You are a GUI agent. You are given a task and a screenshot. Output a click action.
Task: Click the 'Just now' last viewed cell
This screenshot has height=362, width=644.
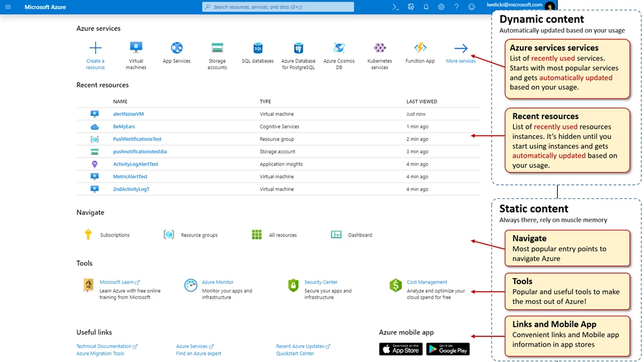tap(416, 114)
